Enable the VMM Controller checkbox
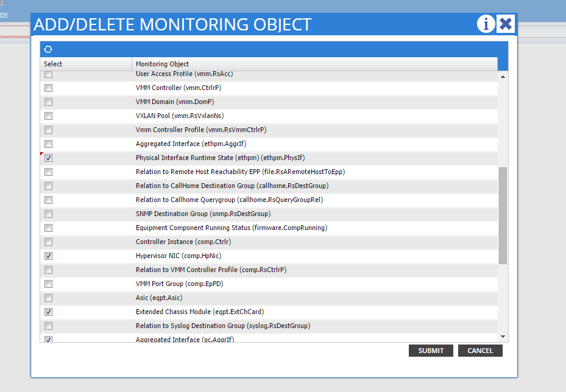Viewport: 566px width, 392px height. (x=49, y=88)
